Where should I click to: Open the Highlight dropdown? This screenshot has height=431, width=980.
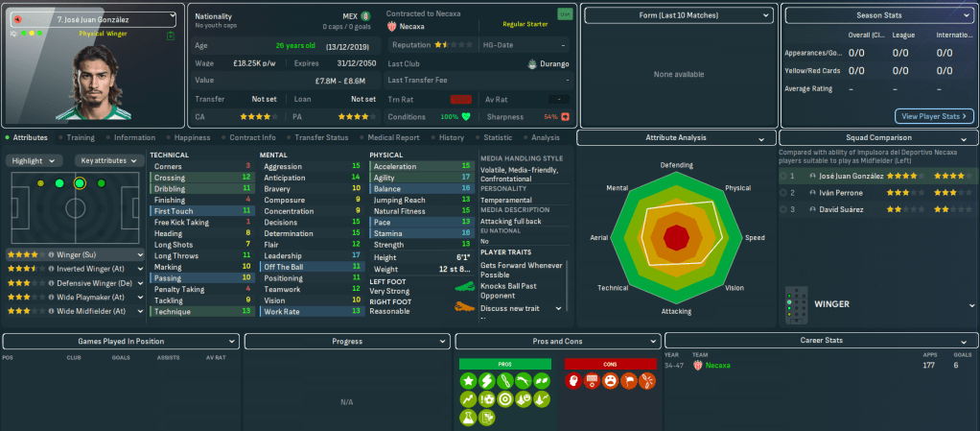pyautogui.click(x=37, y=160)
